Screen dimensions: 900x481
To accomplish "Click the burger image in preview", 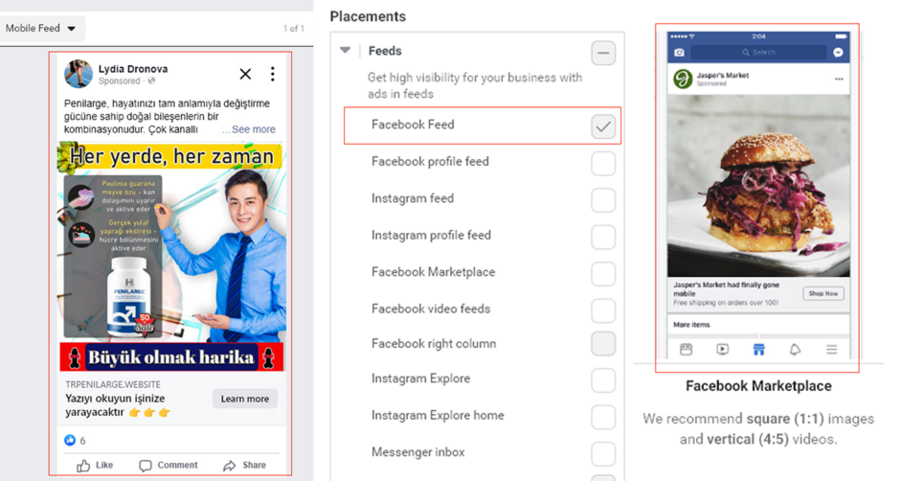I will click(758, 185).
